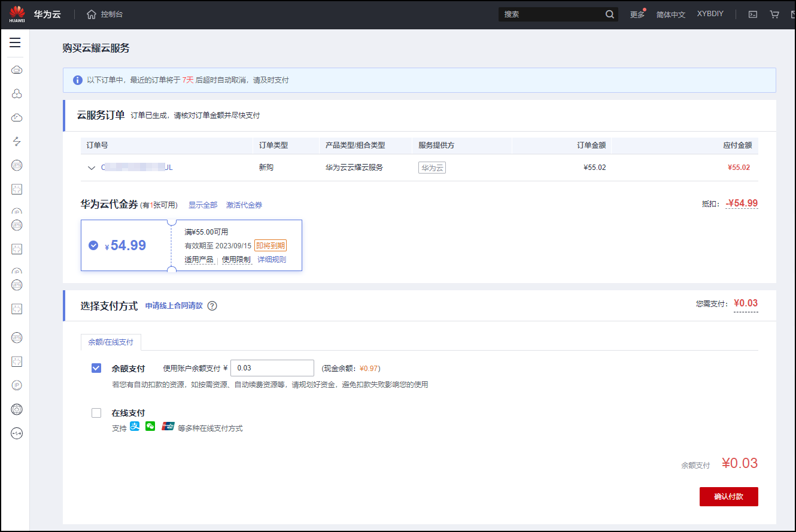The image size is (796, 532).
Task: Click the Huawei logo
Action: point(17,14)
